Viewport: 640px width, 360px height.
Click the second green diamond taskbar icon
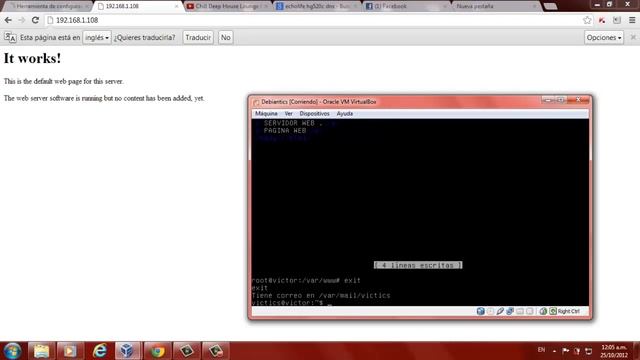tap(215, 351)
